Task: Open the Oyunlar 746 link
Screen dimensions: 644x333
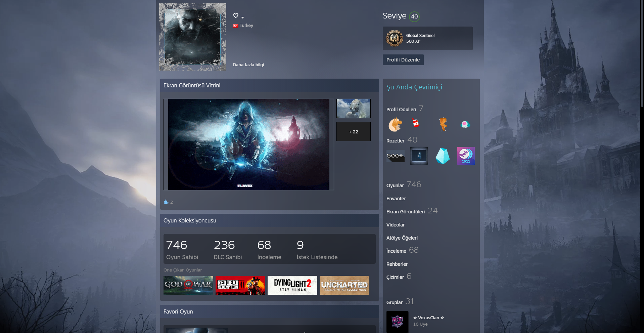Action: point(404,185)
